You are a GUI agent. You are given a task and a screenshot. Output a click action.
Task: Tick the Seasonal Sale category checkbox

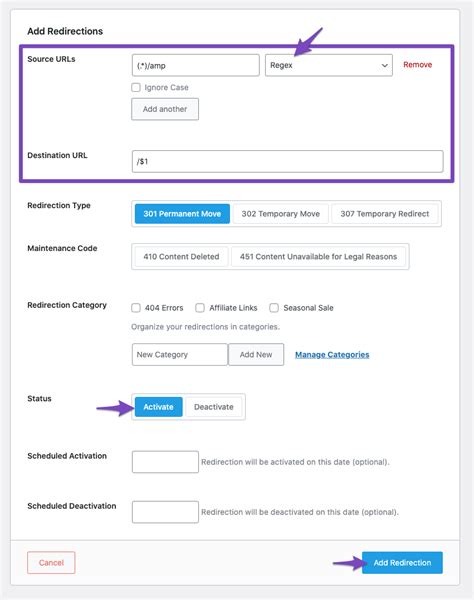274,308
